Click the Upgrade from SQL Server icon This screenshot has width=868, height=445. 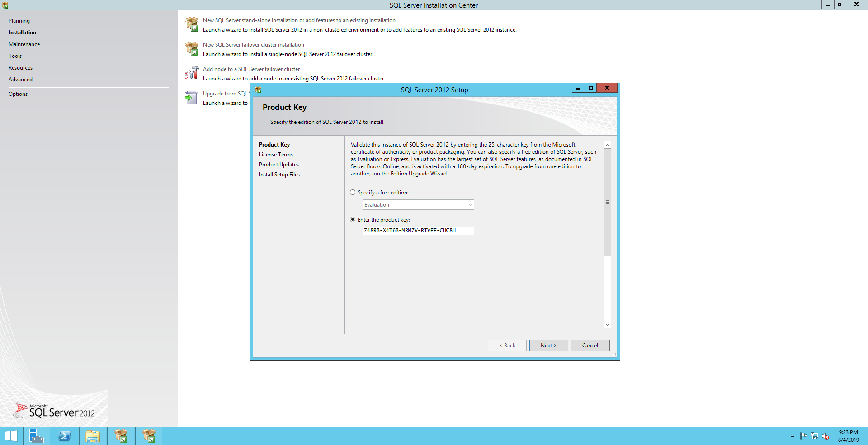(x=192, y=98)
